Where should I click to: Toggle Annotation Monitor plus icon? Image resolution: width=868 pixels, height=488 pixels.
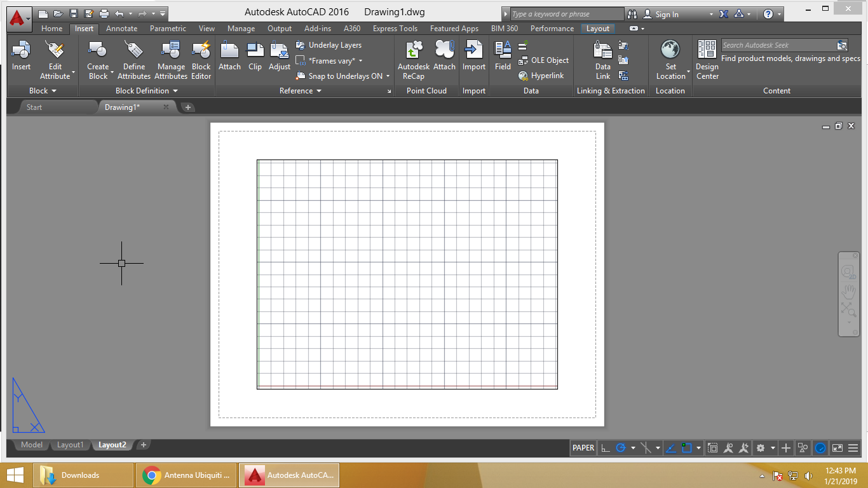click(786, 448)
